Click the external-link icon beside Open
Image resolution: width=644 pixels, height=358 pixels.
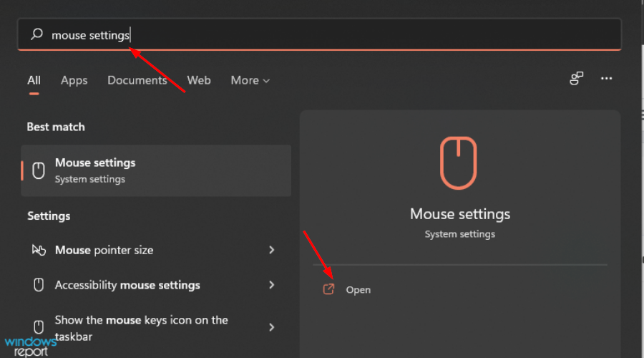(328, 289)
